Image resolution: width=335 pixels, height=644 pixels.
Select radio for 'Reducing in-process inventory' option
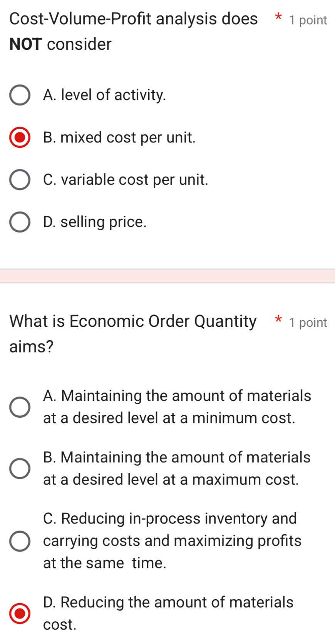pos(20,541)
